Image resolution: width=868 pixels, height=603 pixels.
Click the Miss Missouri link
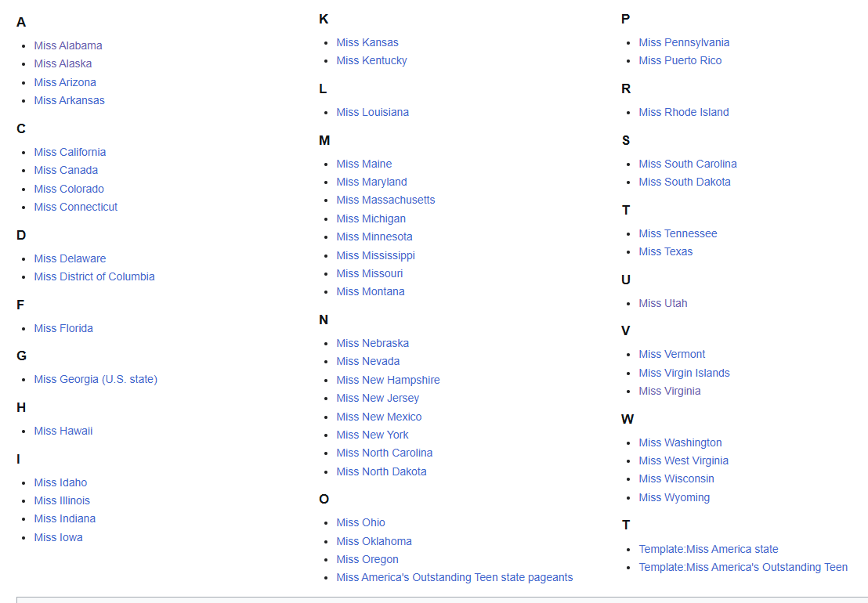coord(369,273)
